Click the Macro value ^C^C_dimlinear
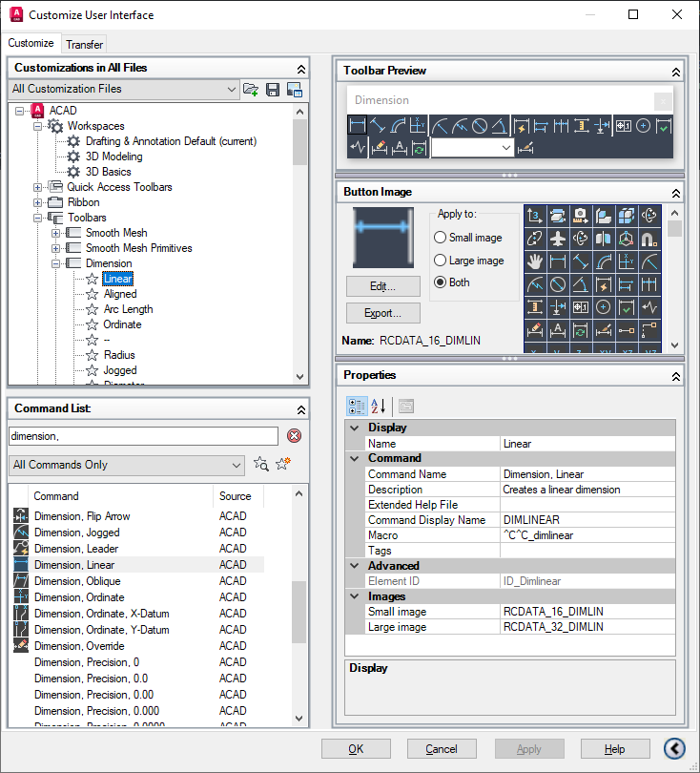The image size is (700, 773). point(587,534)
